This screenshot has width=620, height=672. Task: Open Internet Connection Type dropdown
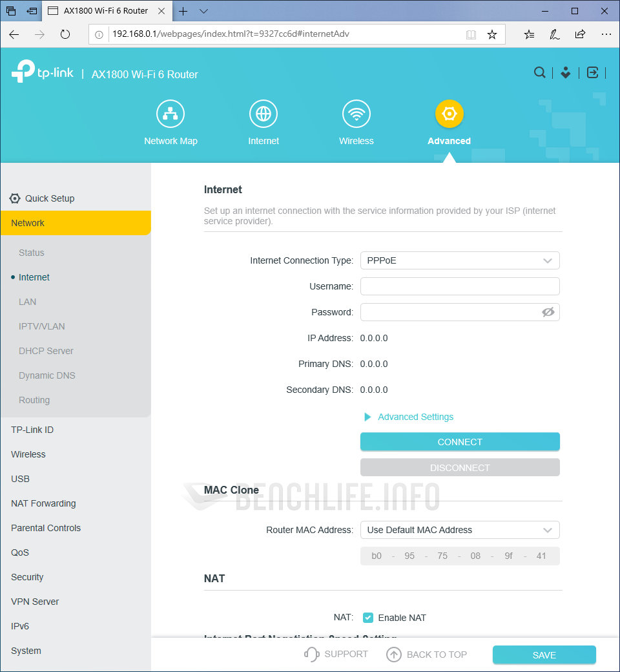point(460,260)
